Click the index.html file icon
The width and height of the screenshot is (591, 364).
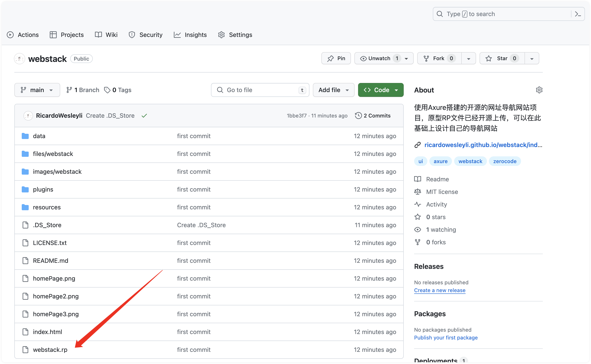(x=25, y=332)
